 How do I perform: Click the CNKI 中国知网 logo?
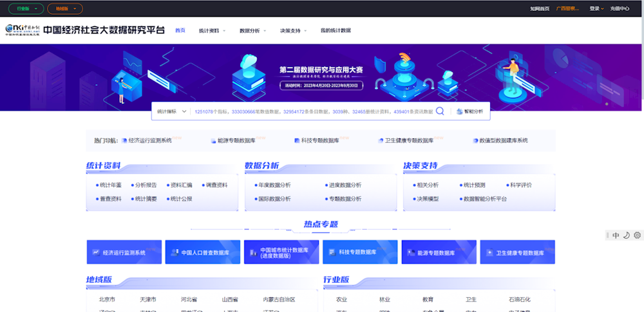point(23,30)
